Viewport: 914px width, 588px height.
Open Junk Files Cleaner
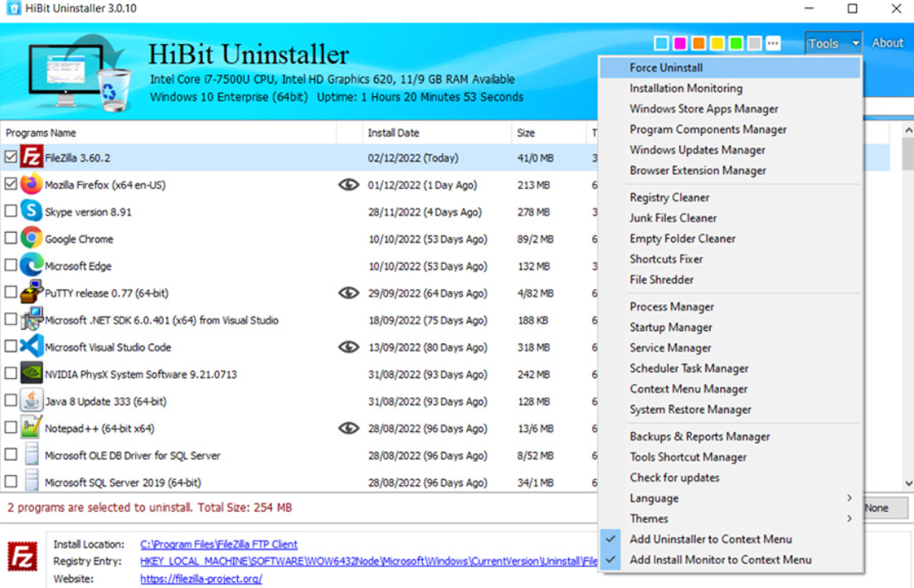pyautogui.click(x=731, y=218)
